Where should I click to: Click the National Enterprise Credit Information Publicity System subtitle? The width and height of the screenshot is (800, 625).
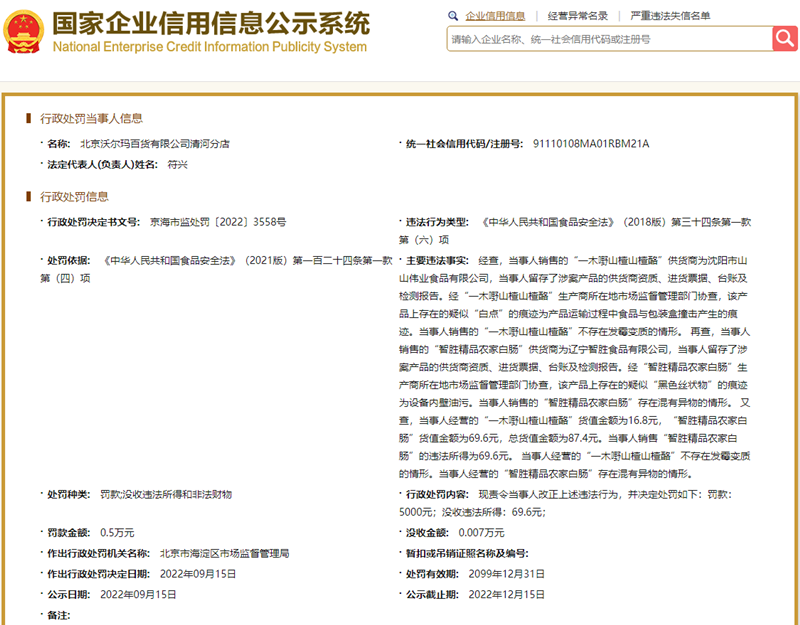(x=210, y=47)
